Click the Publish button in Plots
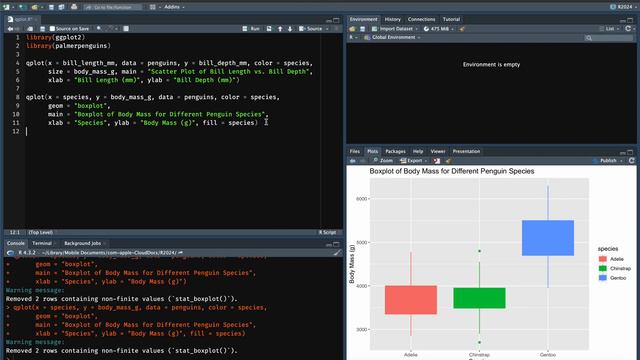The height and width of the screenshot is (360, 640). [606, 161]
